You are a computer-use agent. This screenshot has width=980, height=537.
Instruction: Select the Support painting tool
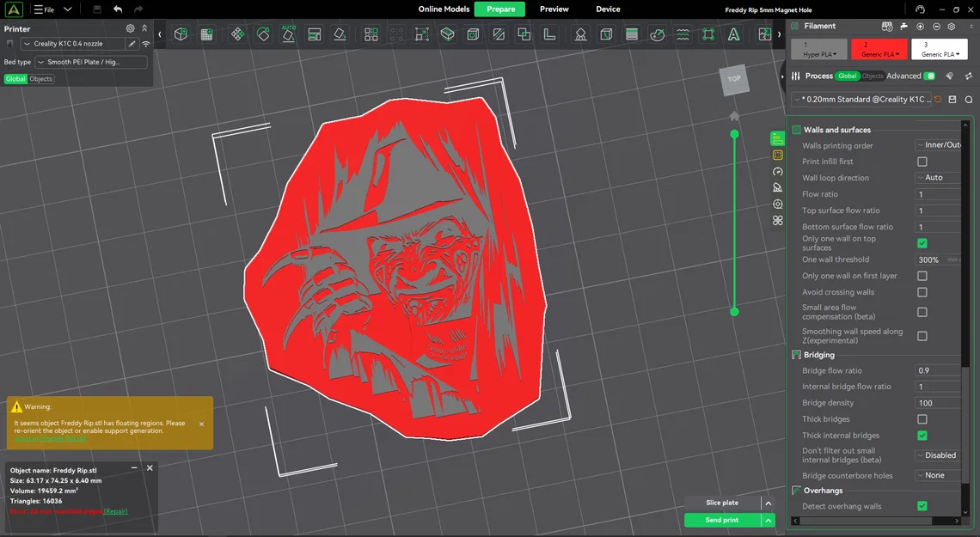[580, 34]
